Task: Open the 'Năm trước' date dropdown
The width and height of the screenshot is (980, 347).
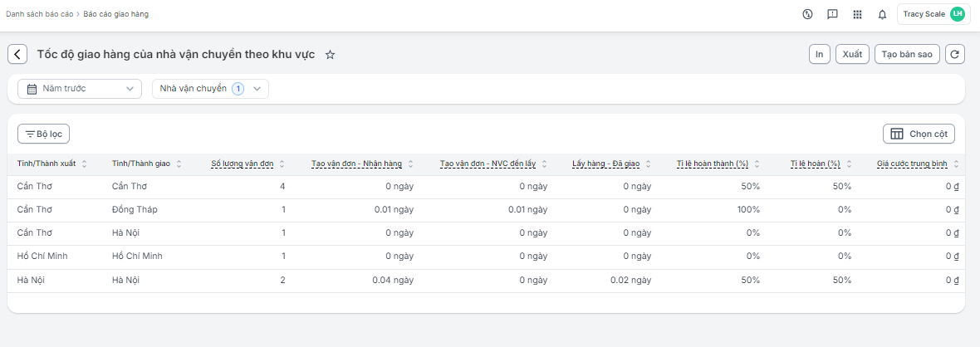Action: pyautogui.click(x=80, y=89)
